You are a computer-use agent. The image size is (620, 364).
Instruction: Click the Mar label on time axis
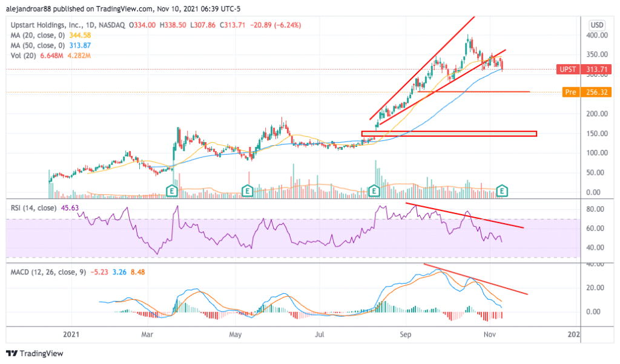tap(147, 335)
